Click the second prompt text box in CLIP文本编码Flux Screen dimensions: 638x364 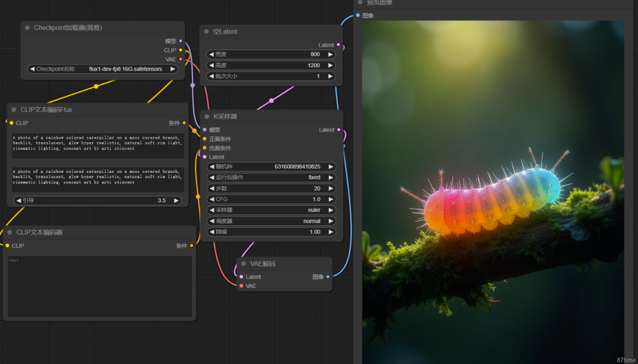click(x=98, y=179)
